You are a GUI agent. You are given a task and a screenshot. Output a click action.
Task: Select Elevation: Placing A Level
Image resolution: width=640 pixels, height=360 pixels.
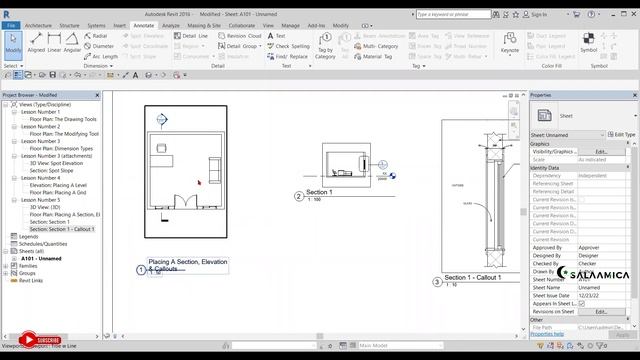click(58, 185)
